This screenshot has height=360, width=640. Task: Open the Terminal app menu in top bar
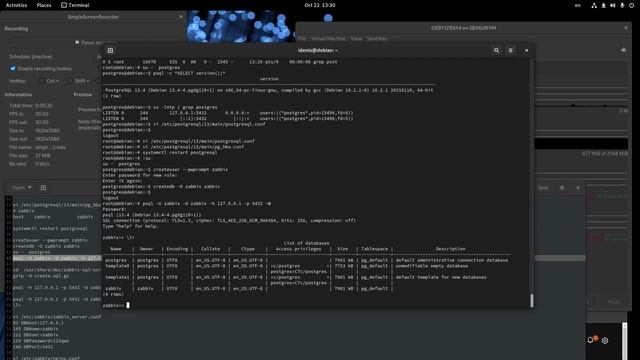click(75, 5)
